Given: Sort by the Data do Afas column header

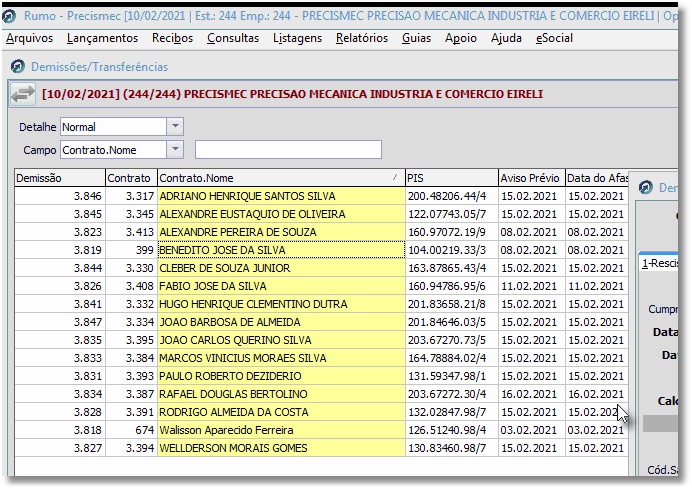Looking at the screenshot, I should (x=597, y=178).
